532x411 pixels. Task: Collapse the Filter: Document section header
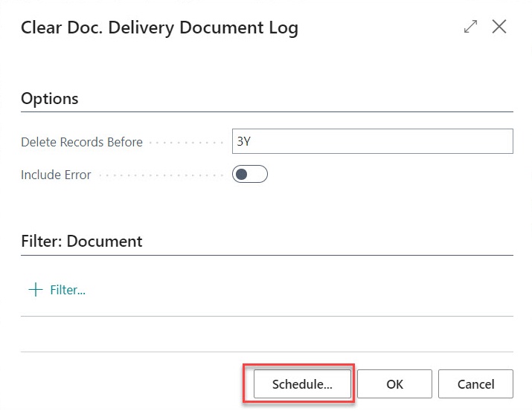82,242
